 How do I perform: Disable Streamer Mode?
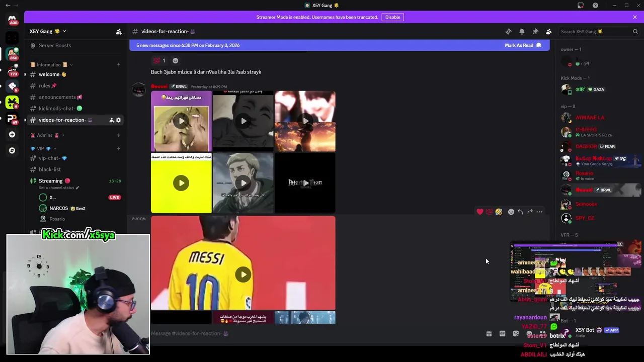coord(392,17)
